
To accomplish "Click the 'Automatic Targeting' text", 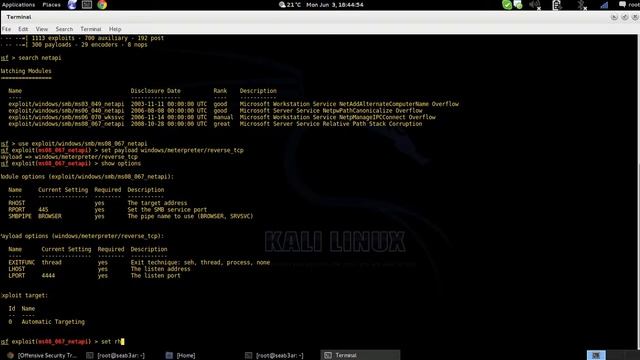I will click(53, 322).
